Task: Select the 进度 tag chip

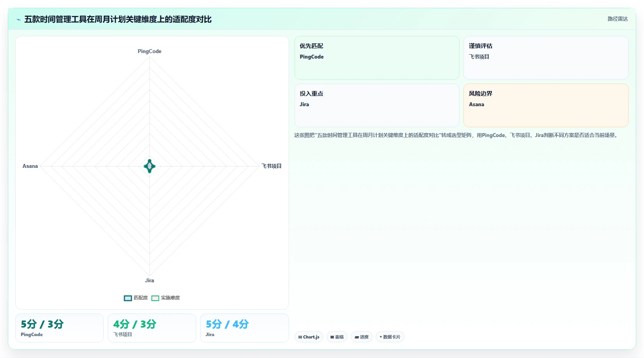Action: tap(362, 337)
